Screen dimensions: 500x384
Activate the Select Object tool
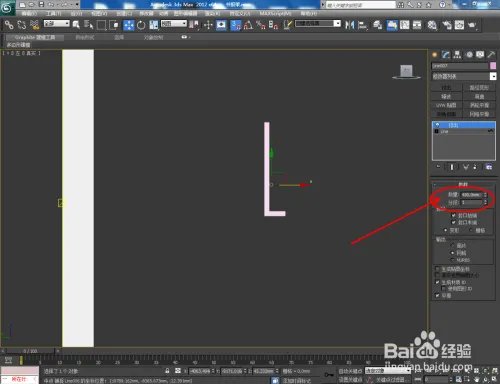(76, 25)
